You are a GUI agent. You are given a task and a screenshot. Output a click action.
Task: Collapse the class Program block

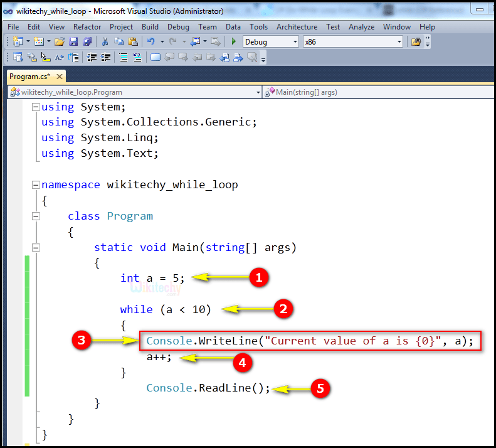pos(36,216)
